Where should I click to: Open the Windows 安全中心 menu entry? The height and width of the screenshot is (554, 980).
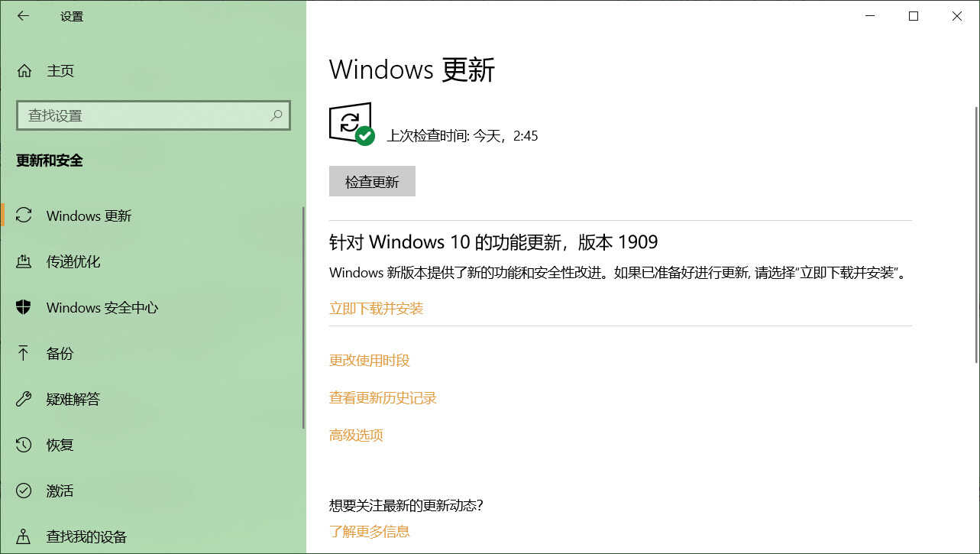[151, 307]
